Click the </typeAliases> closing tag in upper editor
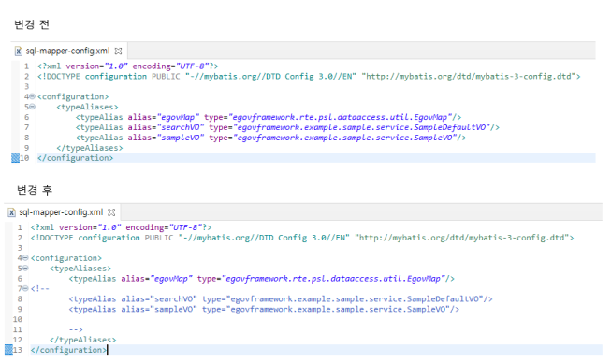The image size is (611, 364). (x=90, y=148)
